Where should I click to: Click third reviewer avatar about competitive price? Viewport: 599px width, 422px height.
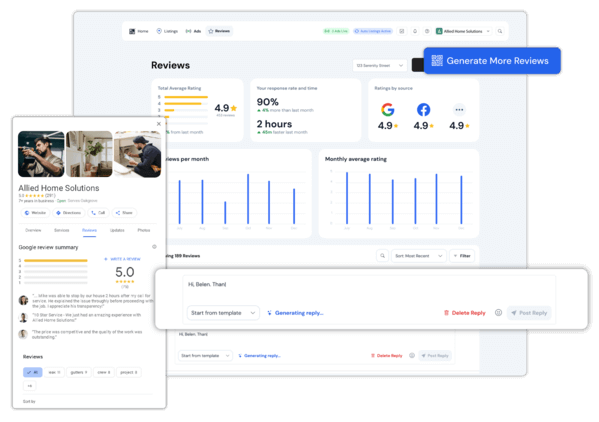(23, 334)
